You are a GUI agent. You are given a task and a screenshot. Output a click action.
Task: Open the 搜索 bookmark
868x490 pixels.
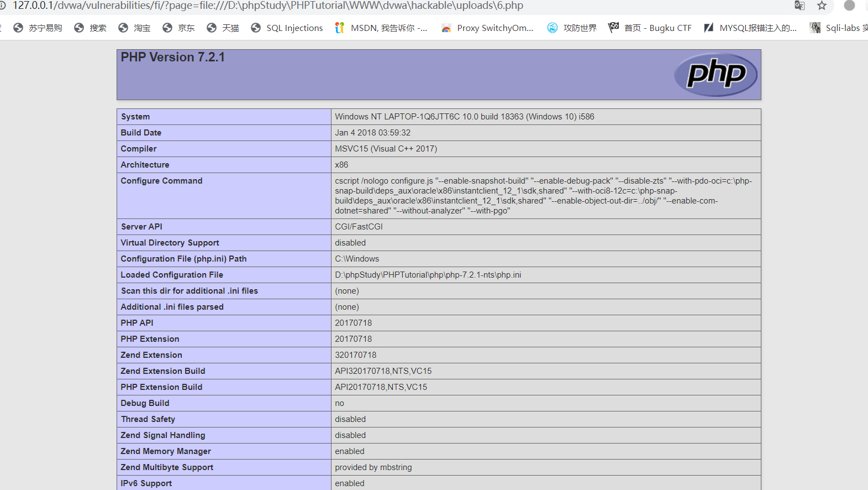90,28
